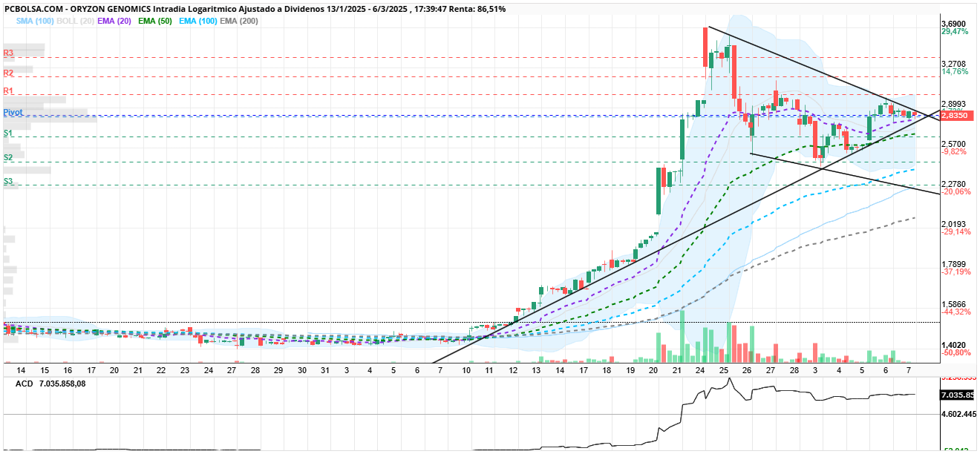
Task: Click date label 23 on time axis
Action: [184, 369]
